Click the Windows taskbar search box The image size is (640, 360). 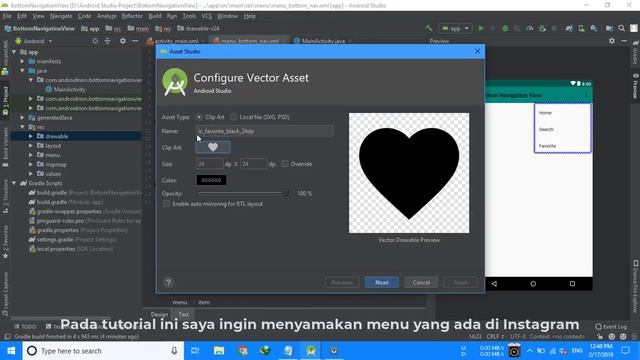102,351
